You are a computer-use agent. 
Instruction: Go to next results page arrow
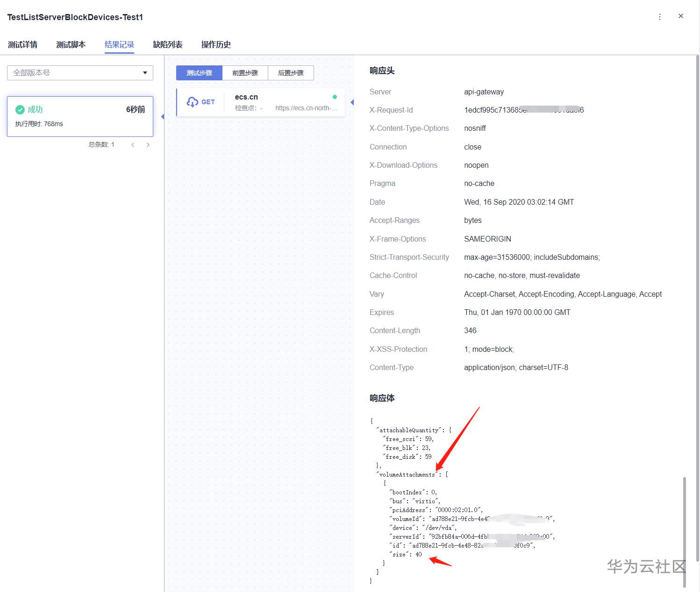point(148,145)
